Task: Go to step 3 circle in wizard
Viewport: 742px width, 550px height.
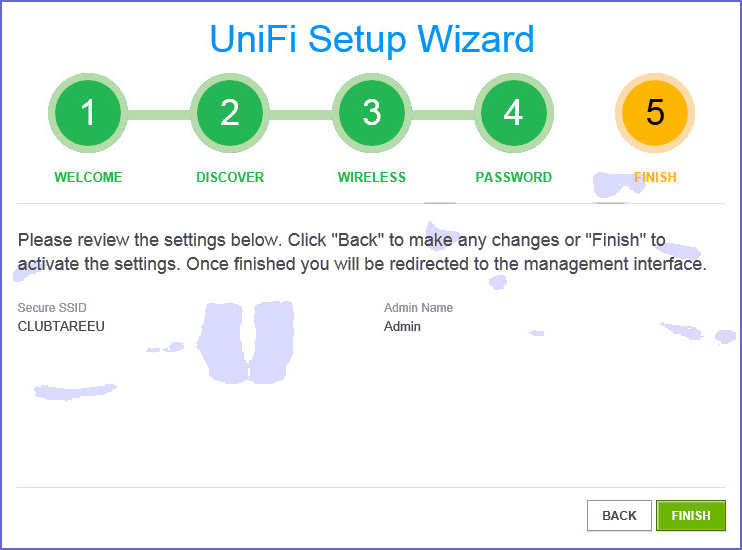Action: pos(372,113)
